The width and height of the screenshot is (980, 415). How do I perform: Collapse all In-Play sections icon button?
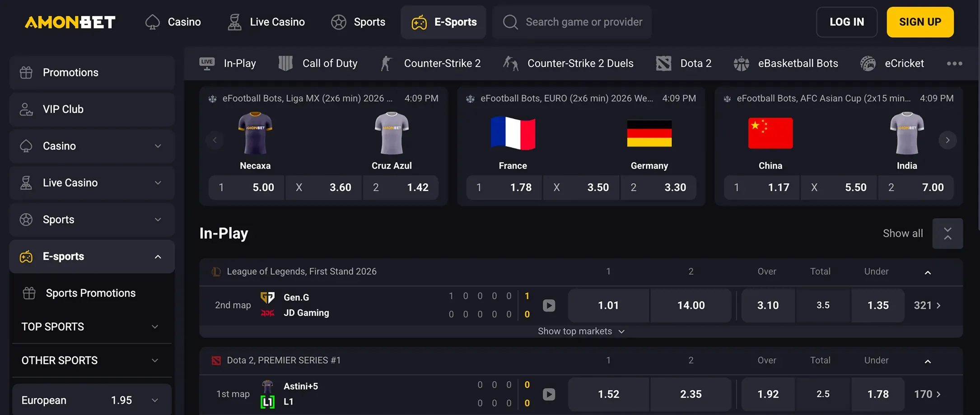point(947,234)
